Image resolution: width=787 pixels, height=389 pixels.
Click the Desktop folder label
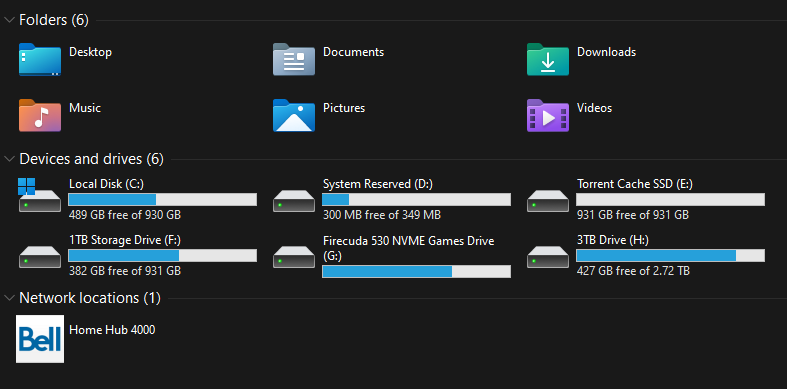coord(90,52)
